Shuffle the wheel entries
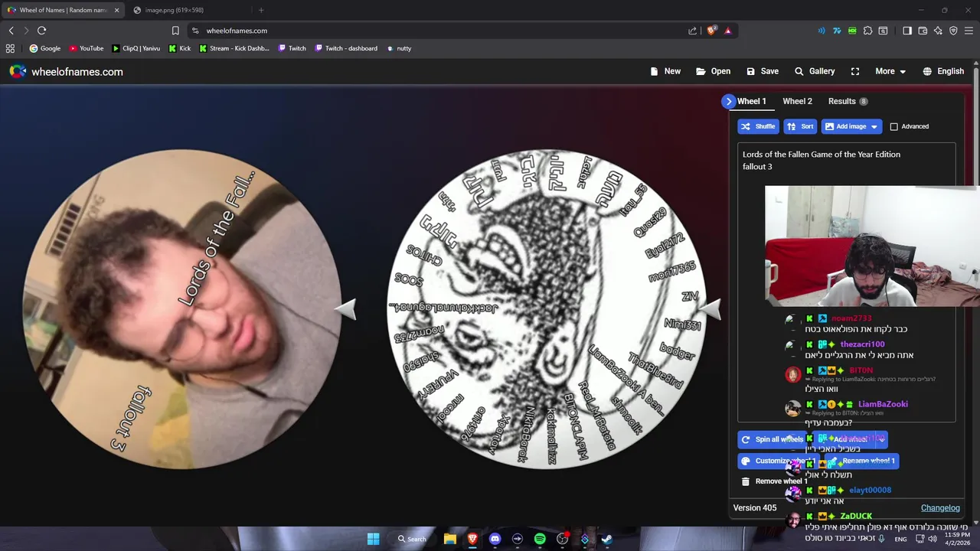The width and height of the screenshot is (980, 551). coord(758,126)
